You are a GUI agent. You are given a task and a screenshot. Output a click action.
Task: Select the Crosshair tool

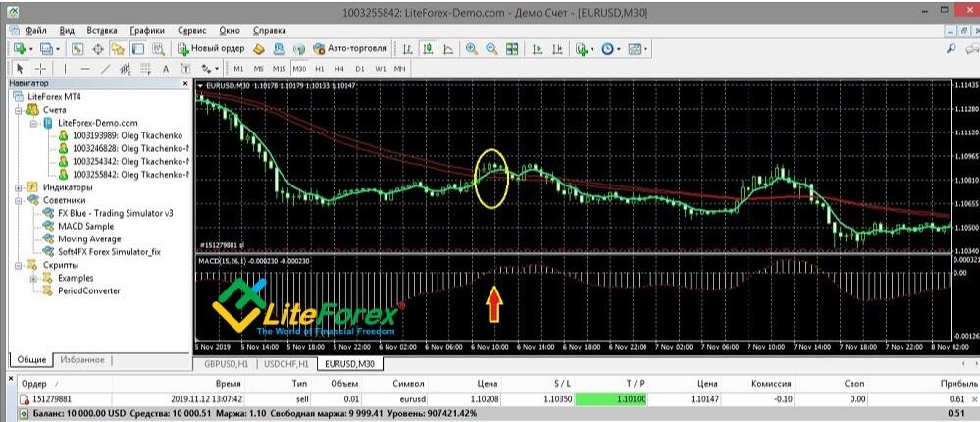click(40, 68)
